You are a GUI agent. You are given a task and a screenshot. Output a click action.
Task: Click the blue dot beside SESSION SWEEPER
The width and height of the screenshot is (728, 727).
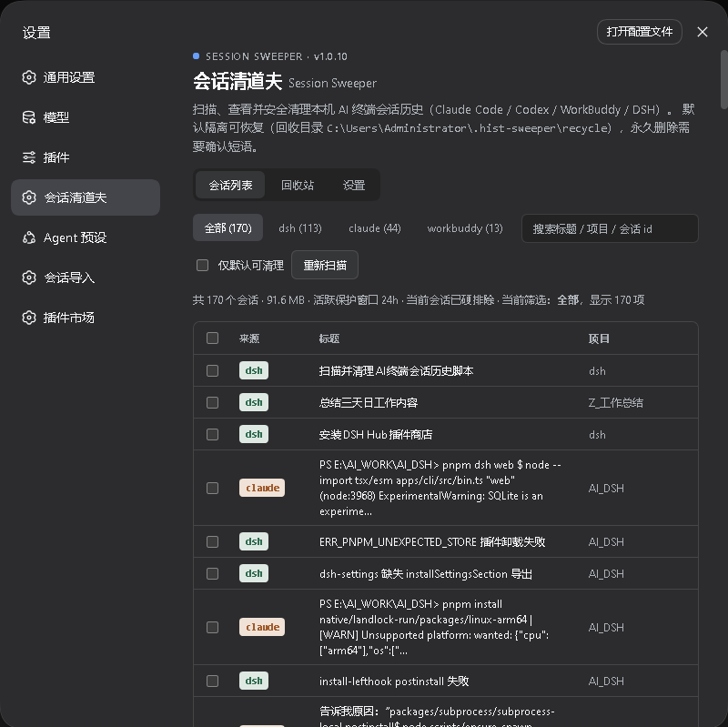point(196,56)
